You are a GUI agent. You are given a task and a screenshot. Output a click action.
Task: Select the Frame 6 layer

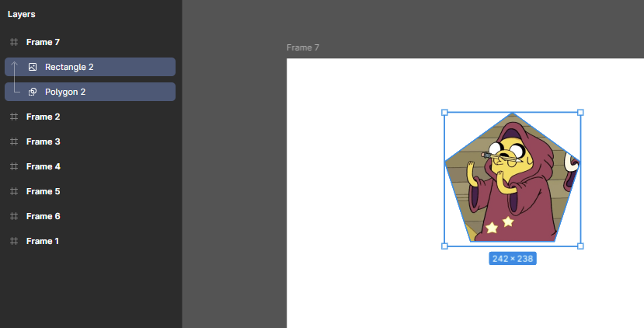click(x=90, y=216)
